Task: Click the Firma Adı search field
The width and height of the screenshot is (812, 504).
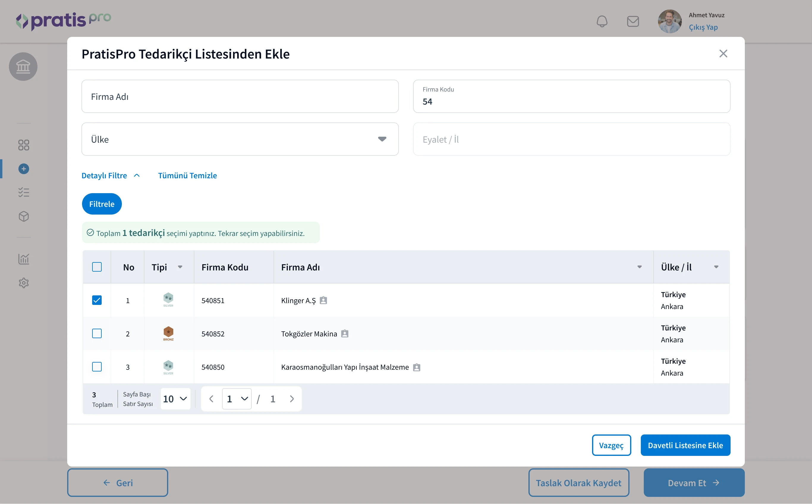Action: [x=240, y=96]
